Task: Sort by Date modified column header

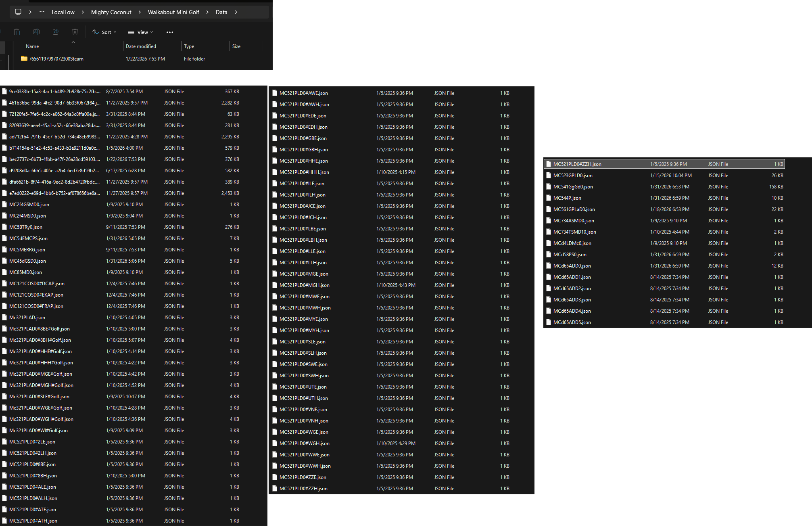Action: coord(141,46)
